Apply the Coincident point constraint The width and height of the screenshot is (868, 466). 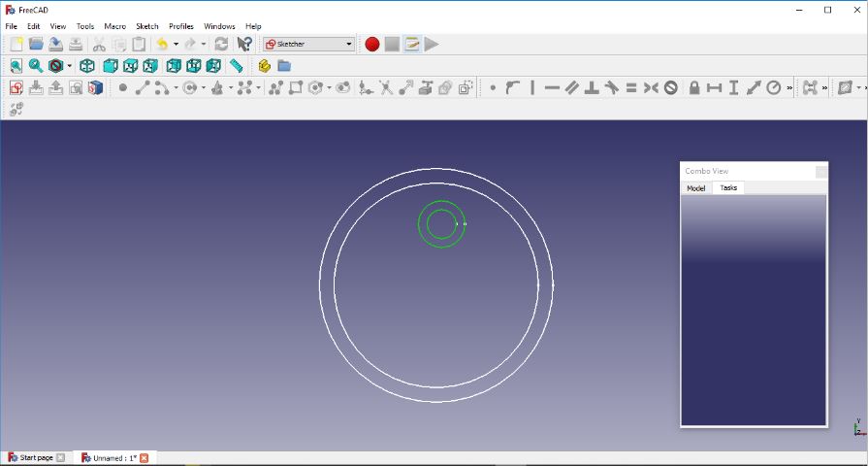493,87
